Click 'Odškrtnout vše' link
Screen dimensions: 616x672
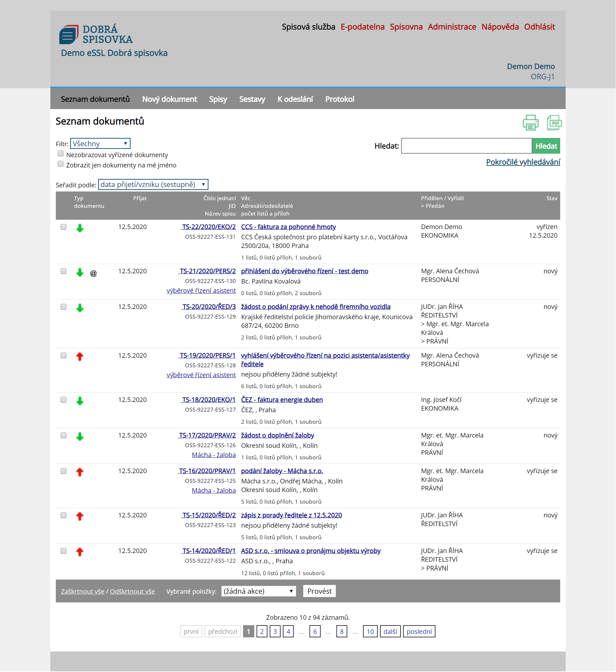[x=132, y=592]
